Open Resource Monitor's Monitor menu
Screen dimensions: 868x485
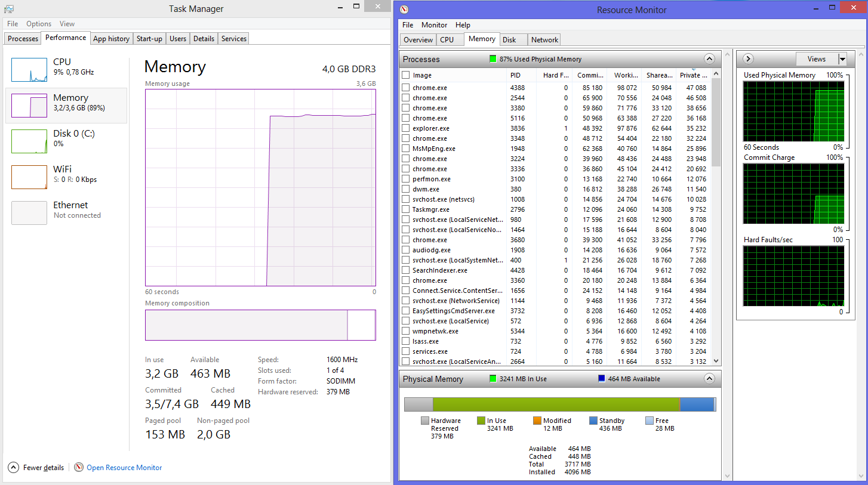click(434, 25)
